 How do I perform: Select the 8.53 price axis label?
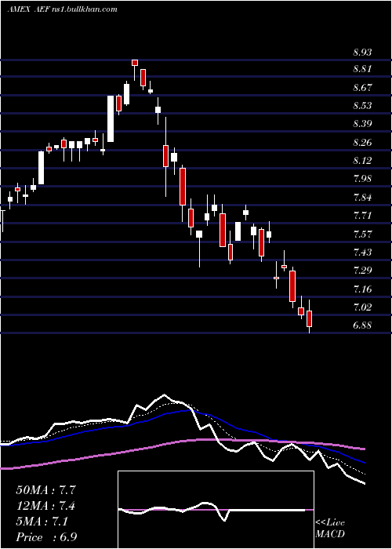click(x=362, y=106)
